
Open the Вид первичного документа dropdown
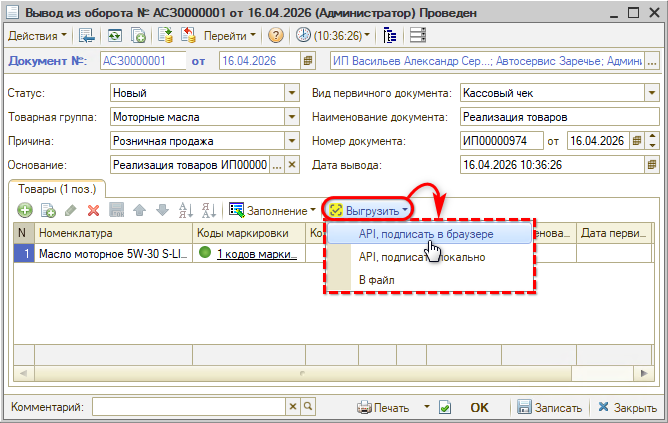pos(651,93)
